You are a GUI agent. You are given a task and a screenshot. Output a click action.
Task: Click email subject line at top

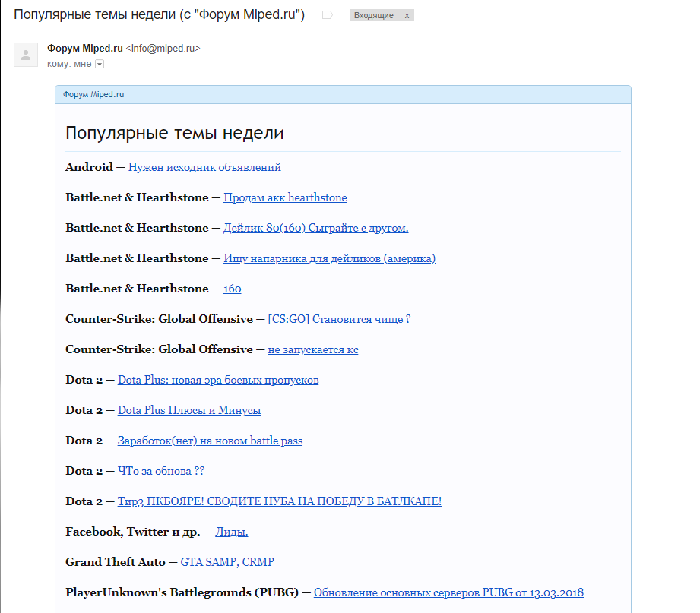pyautogui.click(x=160, y=14)
